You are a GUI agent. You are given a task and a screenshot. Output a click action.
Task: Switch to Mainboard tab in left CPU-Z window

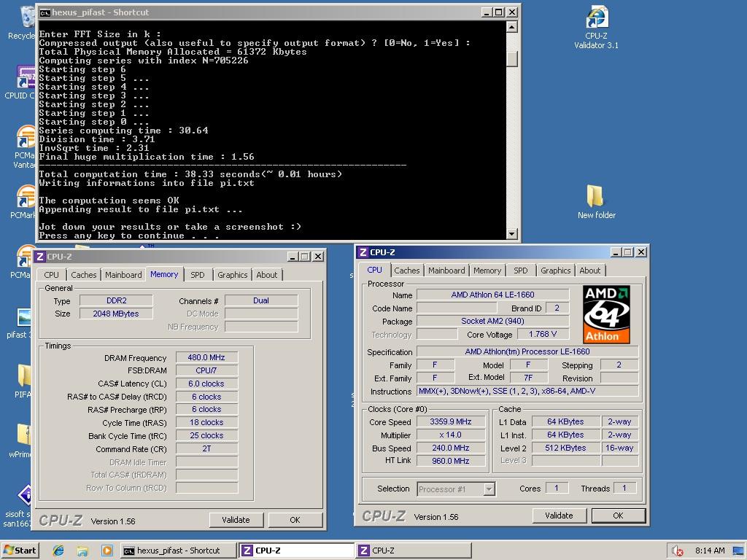tap(123, 275)
